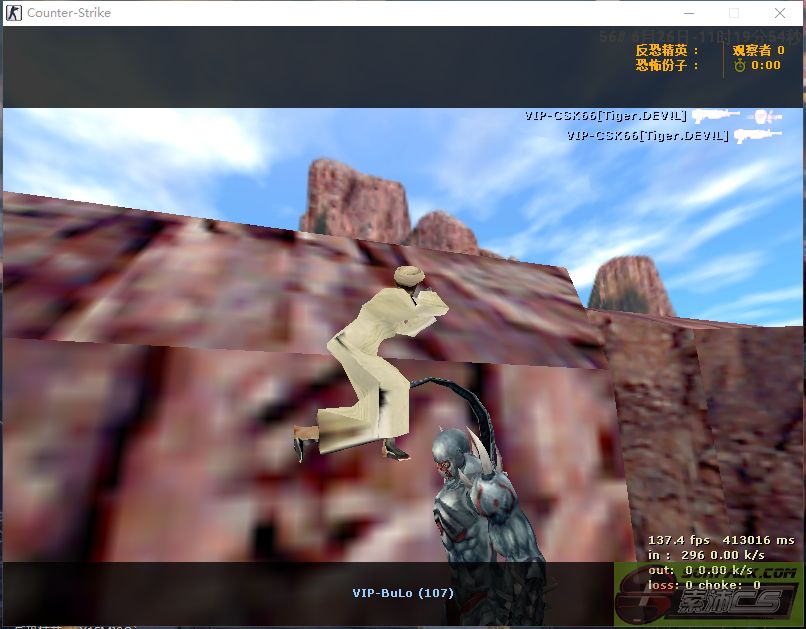806x629 pixels.
Task: Click the "out: 0 0.00 k/s" line
Action: pyautogui.click(x=701, y=570)
